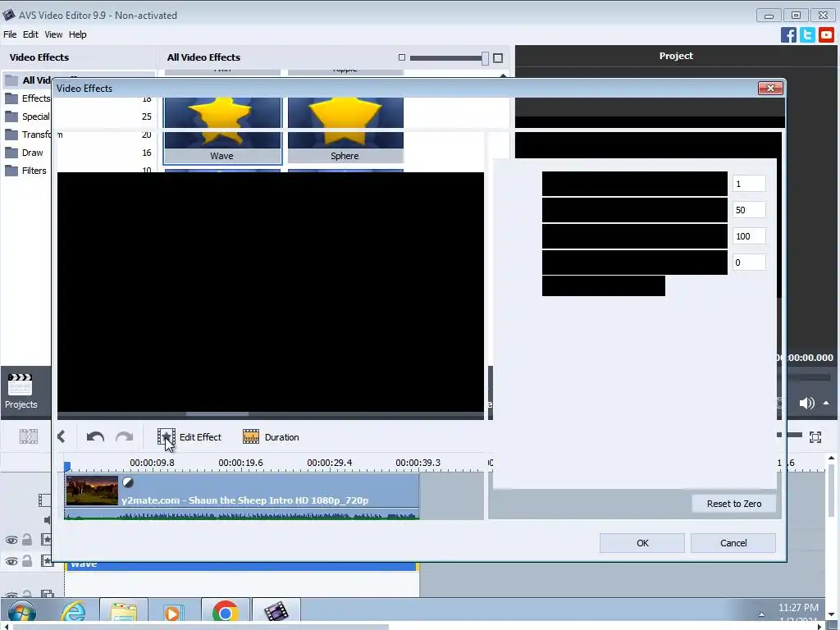Toggle visibility of the Wave effect track

tap(11, 561)
